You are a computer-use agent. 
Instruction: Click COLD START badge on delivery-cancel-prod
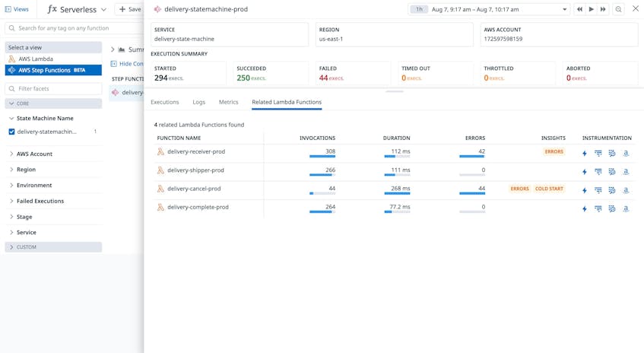tap(549, 189)
